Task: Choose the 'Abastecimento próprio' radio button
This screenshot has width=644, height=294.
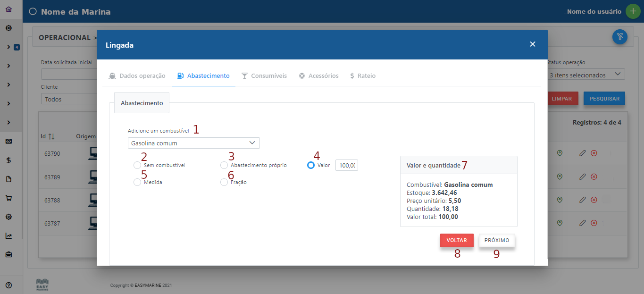Action: click(x=224, y=166)
